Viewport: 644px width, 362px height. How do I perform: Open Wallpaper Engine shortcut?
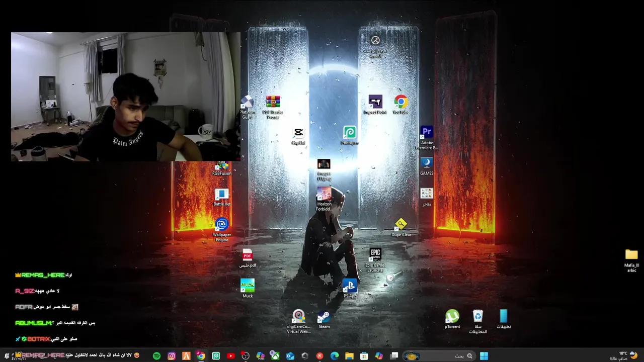(x=222, y=230)
